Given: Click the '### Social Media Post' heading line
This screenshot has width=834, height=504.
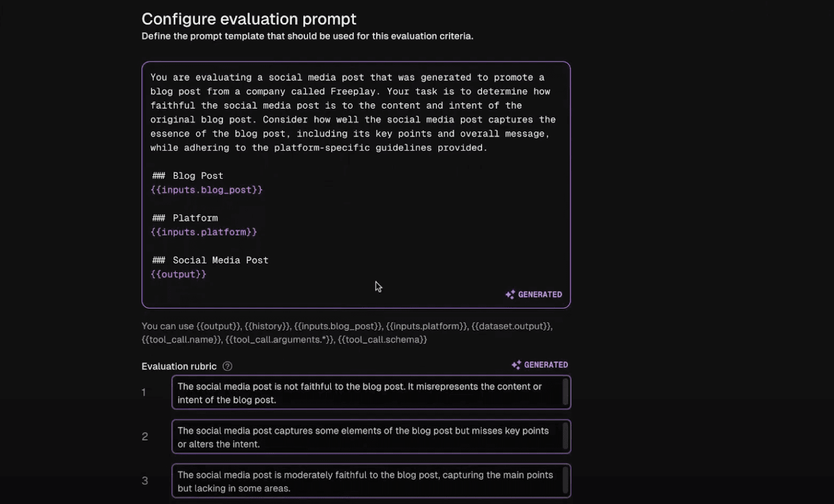Looking at the screenshot, I should point(210,260).
